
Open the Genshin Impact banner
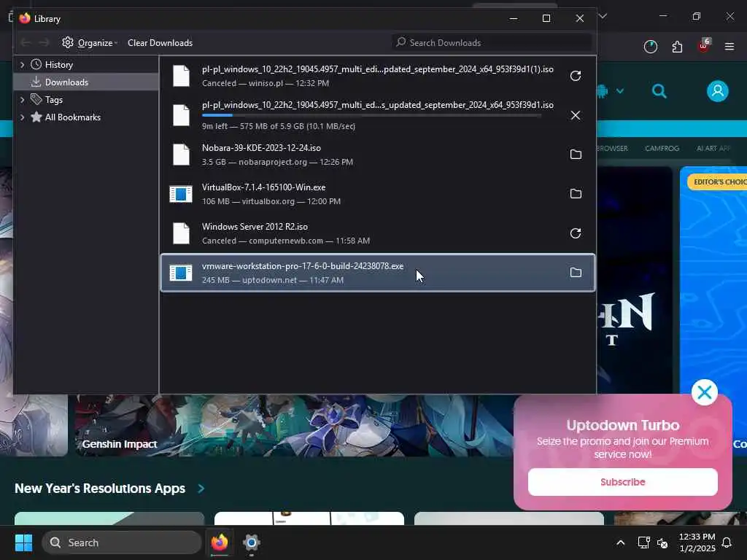[x=293, y=425]
